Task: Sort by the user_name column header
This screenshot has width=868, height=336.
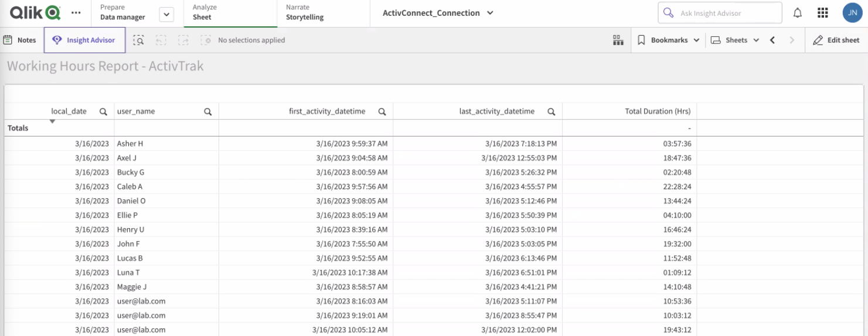Action: tap(136, 111)
